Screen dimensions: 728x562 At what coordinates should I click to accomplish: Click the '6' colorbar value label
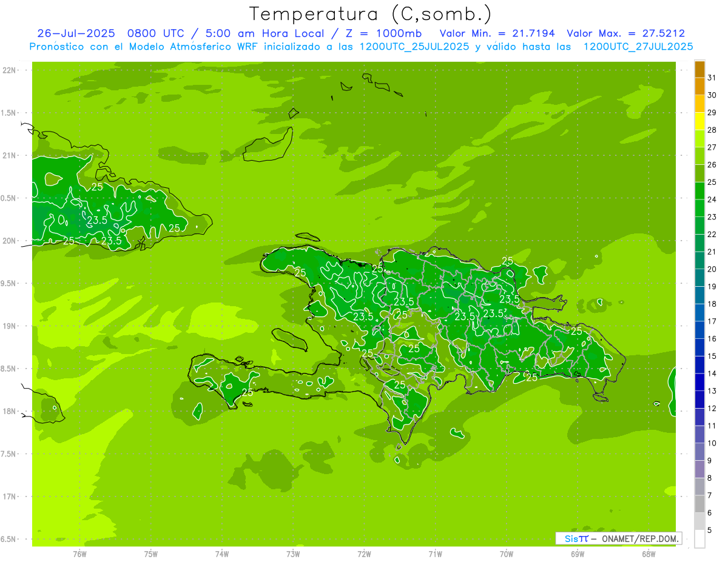coord(710,513)
